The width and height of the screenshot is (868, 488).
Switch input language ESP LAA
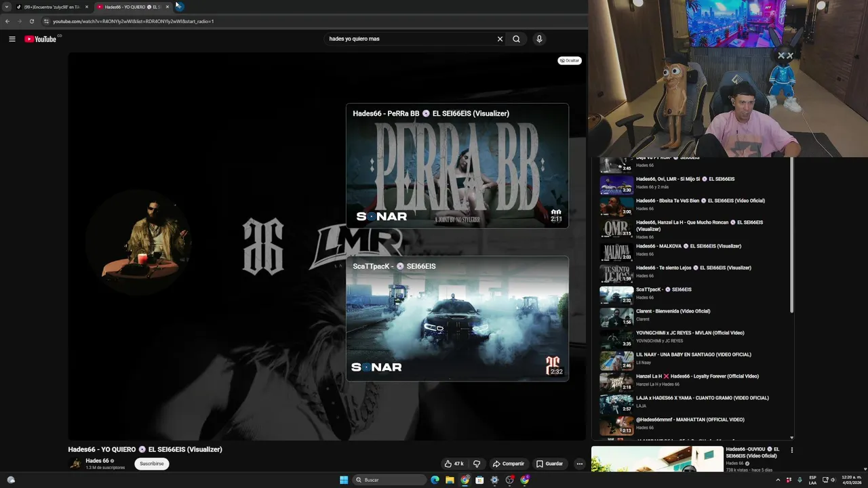[x=812, y=480]
